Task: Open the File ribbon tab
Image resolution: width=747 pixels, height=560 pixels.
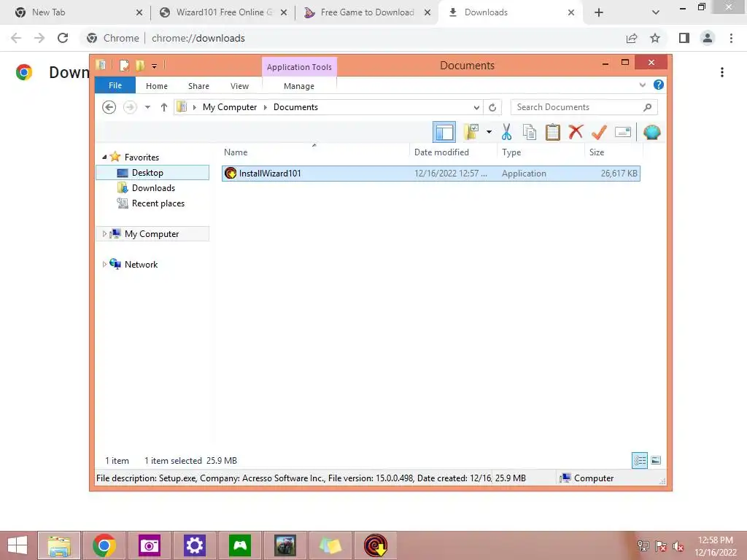Action: (x=115, y=85)
